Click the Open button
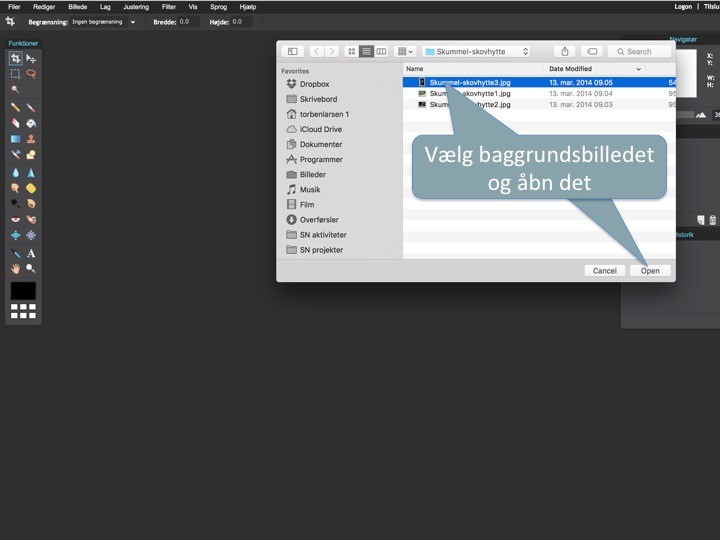This screenshot has height=540, width=720. pos(650,271)
